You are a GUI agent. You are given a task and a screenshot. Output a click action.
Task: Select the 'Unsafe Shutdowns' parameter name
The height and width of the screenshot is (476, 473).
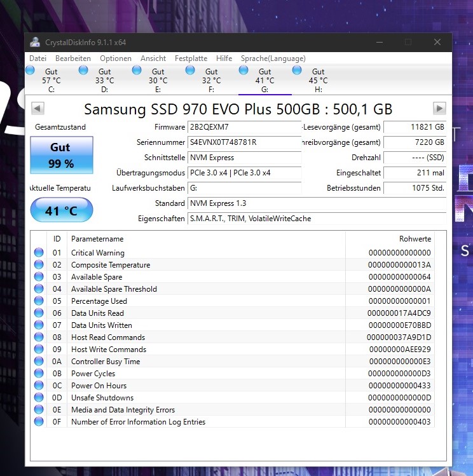tap(102, 398)
